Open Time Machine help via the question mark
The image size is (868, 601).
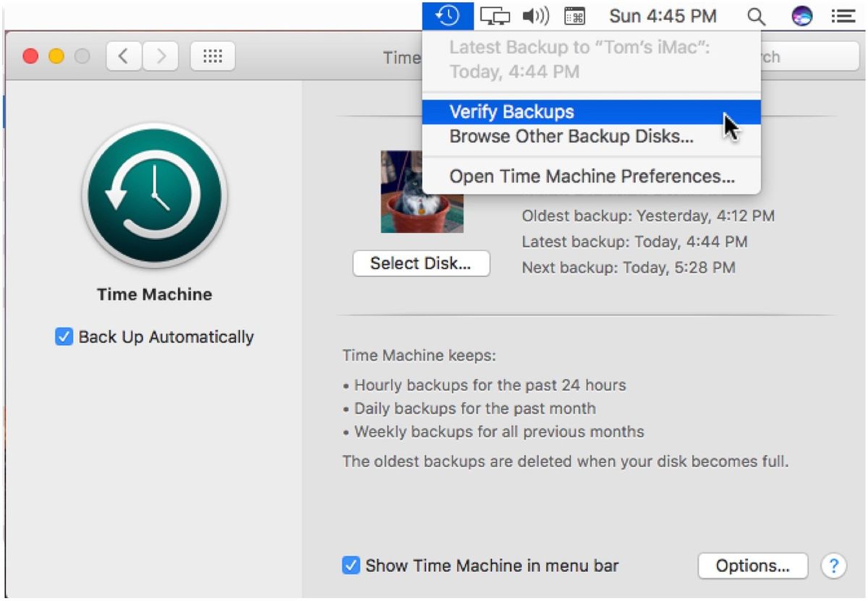(834, 566)
